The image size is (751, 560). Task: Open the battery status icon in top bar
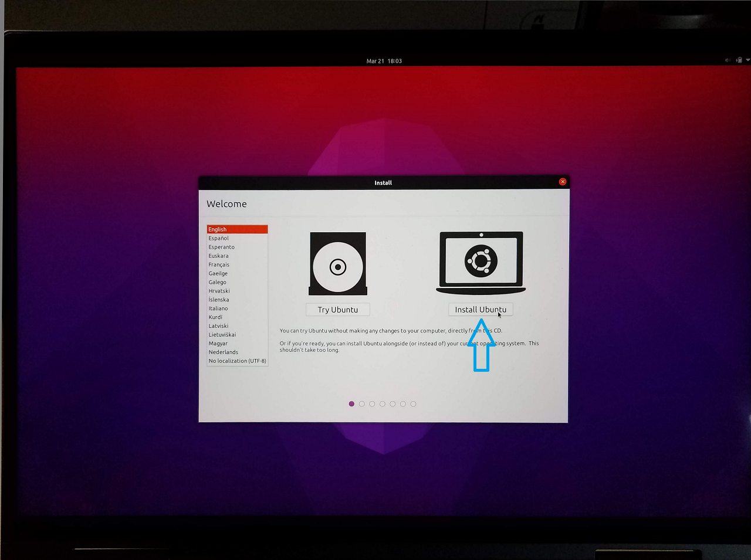(739, 60)
